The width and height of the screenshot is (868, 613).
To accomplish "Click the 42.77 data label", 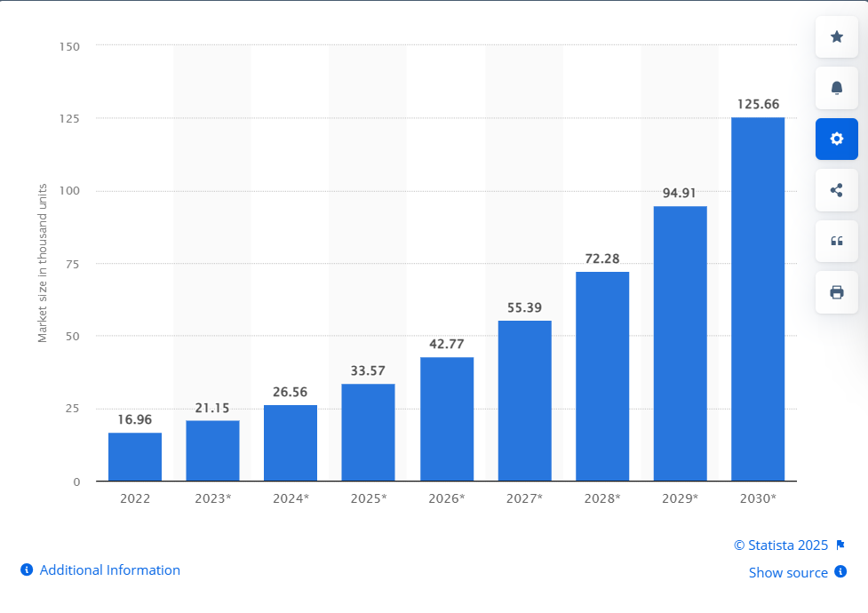I will tap(447, 344).
